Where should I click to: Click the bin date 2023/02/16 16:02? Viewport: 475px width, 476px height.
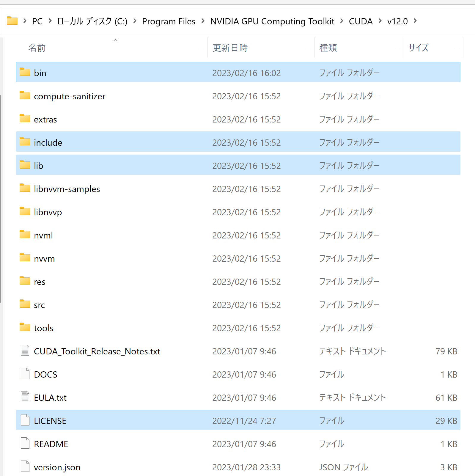[x=246, y=73]
